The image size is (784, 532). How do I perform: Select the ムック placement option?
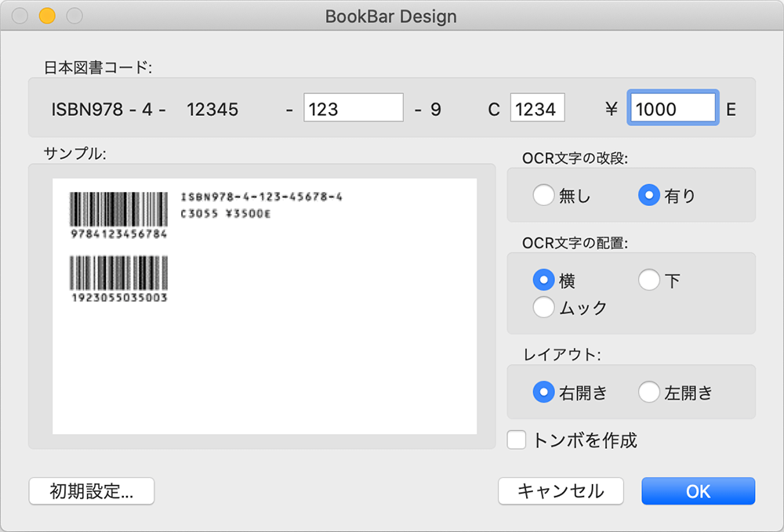tap(543, 307)
